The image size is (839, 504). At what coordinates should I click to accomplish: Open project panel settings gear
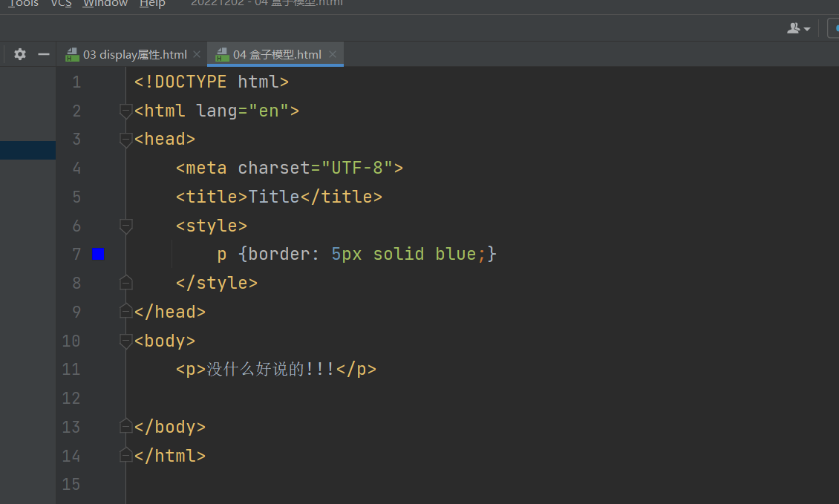coord(20,54)
